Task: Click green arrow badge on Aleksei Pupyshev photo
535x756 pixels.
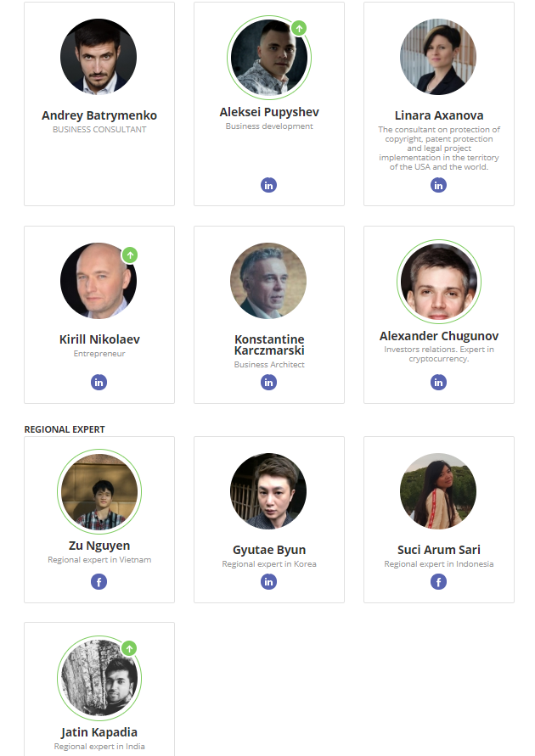Action: point(299,28)
